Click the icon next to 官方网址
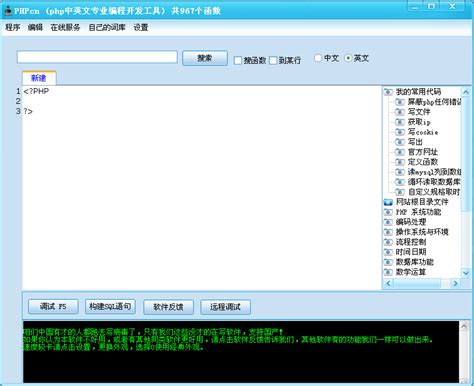Viewport: 474px width, 386px height. 400,152
